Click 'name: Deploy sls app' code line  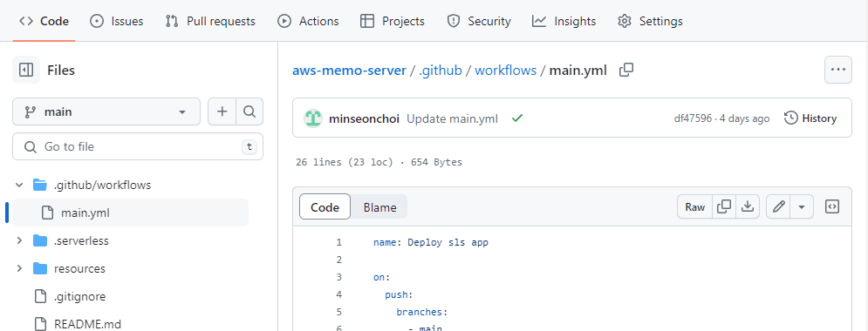tap(431, 242)
